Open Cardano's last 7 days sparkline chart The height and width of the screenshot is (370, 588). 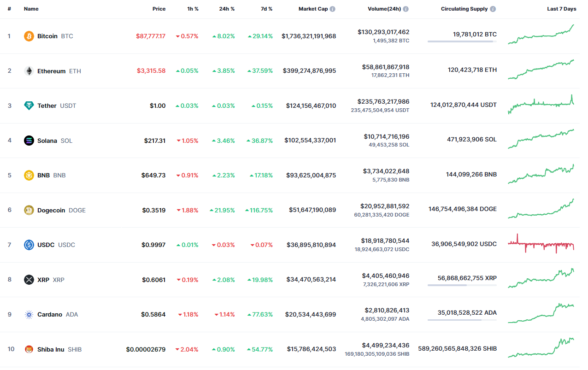click(x=541, y=313)
